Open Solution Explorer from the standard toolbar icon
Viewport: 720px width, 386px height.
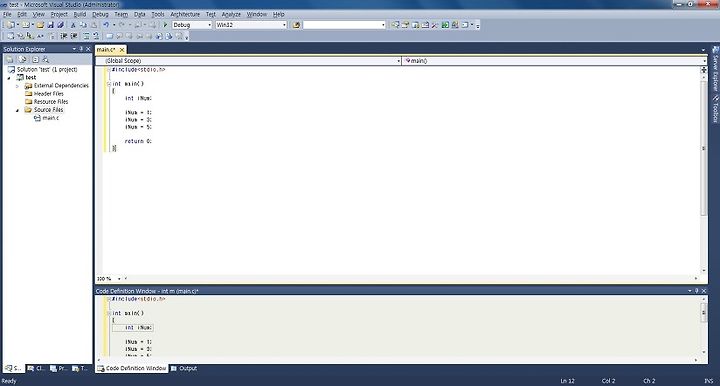[x=395, y=25]
